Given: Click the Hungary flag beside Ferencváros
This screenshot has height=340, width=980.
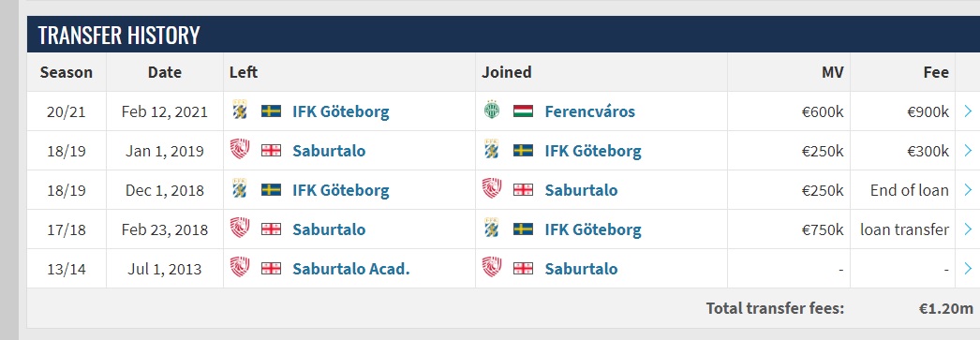Looking at the screenshot, I should pos(523,111).
